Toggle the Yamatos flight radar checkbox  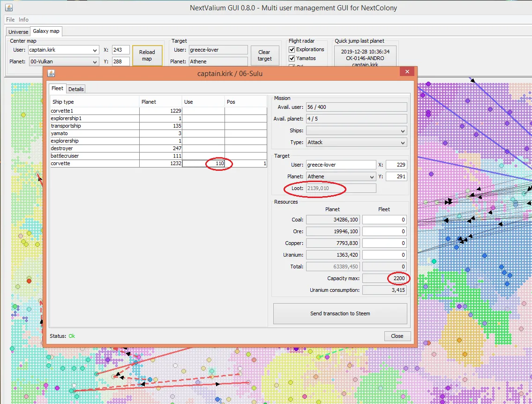tap(292, 59)
